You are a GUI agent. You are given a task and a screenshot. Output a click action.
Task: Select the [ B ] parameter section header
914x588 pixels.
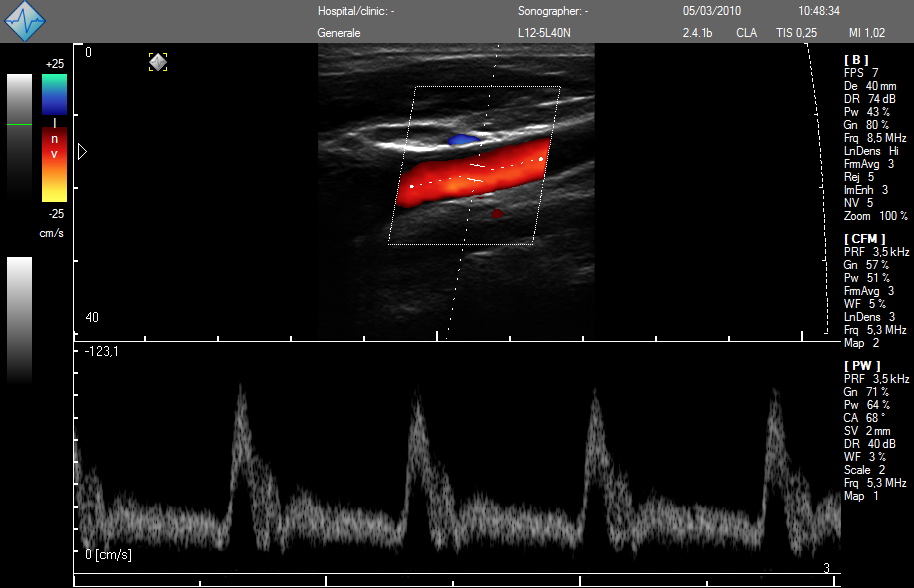(856, 59)
